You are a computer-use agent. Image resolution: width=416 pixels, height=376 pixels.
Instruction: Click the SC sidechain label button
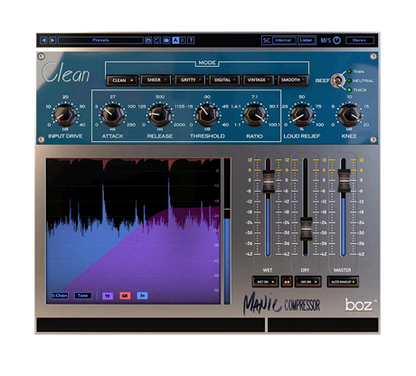click(266, 40)
